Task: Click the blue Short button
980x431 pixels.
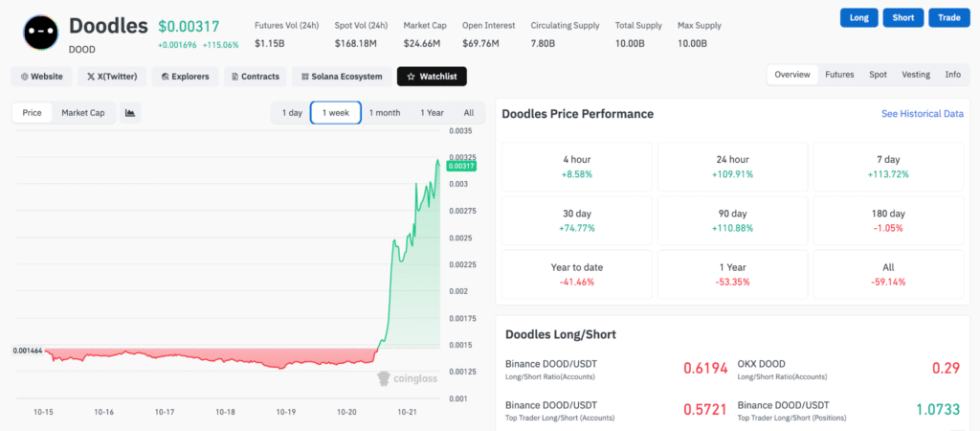Action: (x=903, y=17)
